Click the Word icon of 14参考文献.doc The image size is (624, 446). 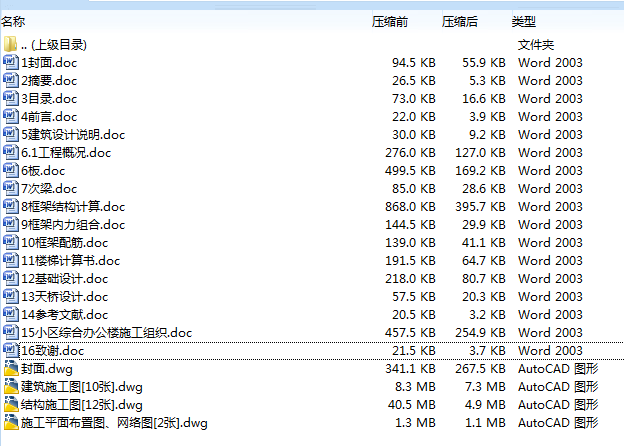11,314
